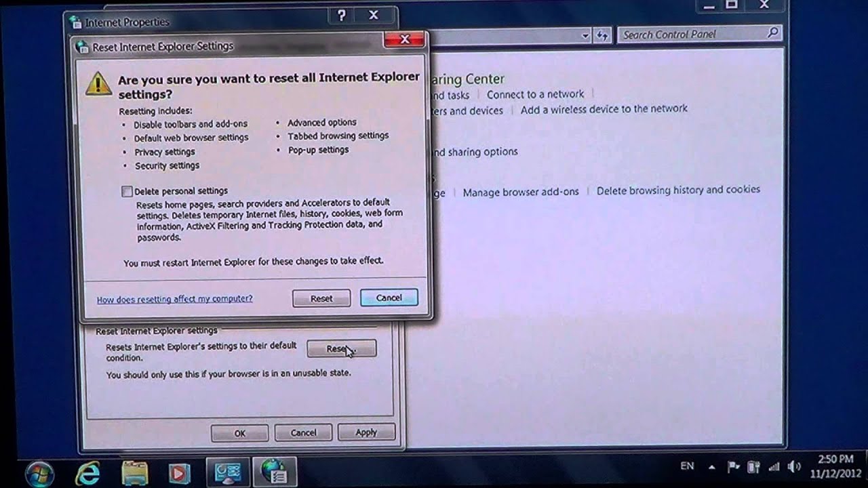Focus the Search Control Panel field

coord(700,34)
